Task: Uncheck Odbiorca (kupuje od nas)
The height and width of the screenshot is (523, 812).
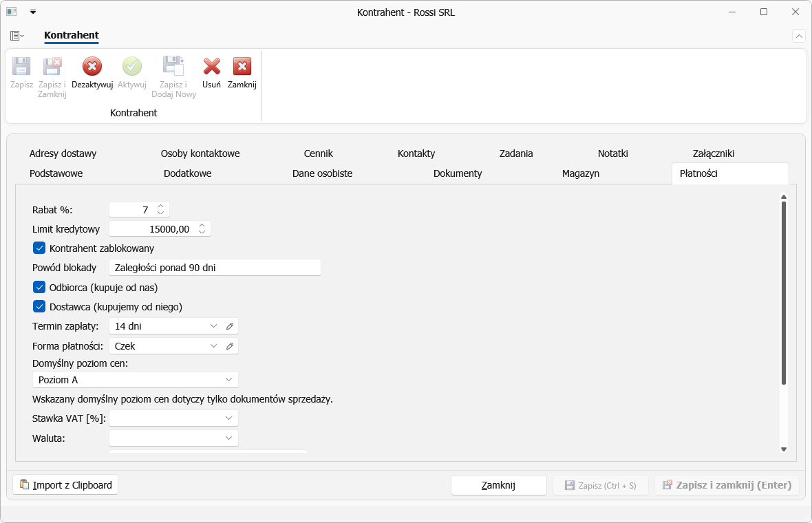Action: point(39,288)
